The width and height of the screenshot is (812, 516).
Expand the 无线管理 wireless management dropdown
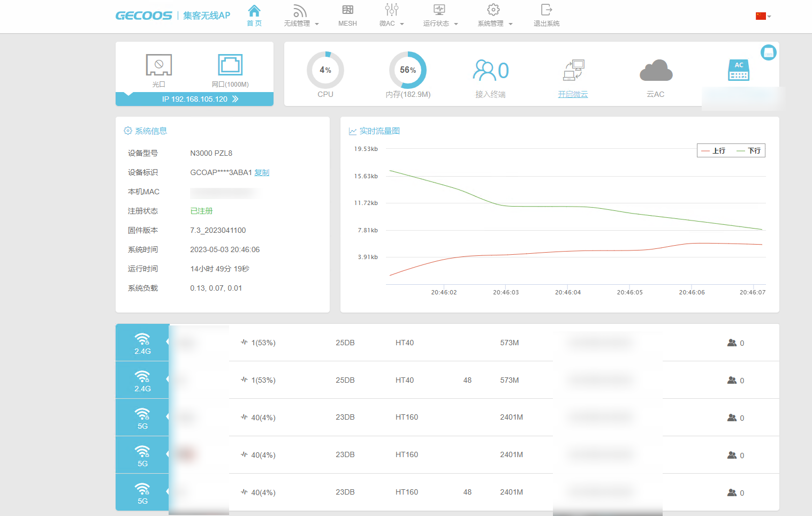[x=301, y=16]
